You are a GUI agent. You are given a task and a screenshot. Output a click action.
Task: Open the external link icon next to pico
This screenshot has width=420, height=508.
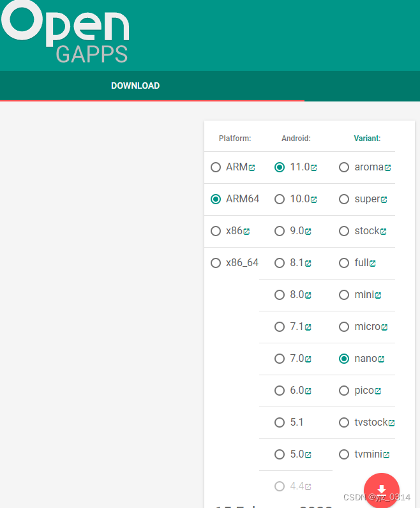pos(378,391)
